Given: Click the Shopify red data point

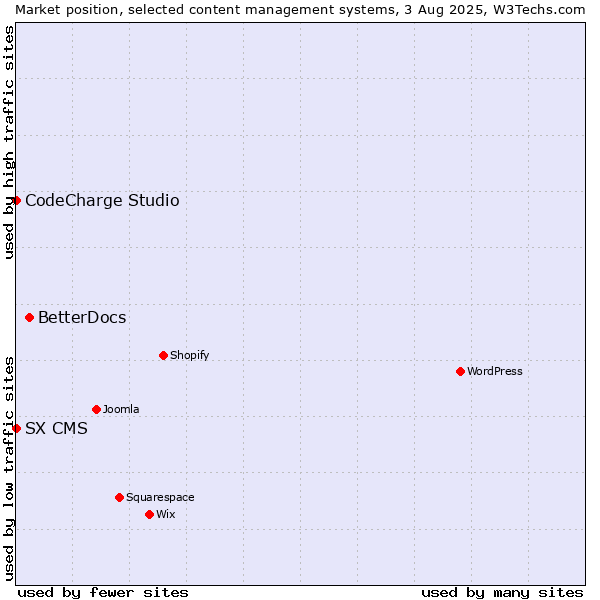Looking at the screenshot, I should tap(163, 355).
